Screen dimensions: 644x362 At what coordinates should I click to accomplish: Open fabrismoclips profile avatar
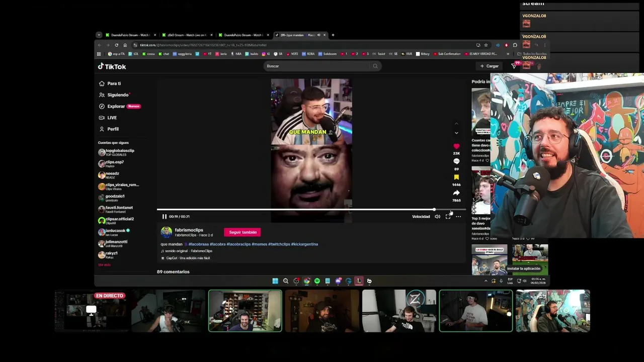[166, 232]
